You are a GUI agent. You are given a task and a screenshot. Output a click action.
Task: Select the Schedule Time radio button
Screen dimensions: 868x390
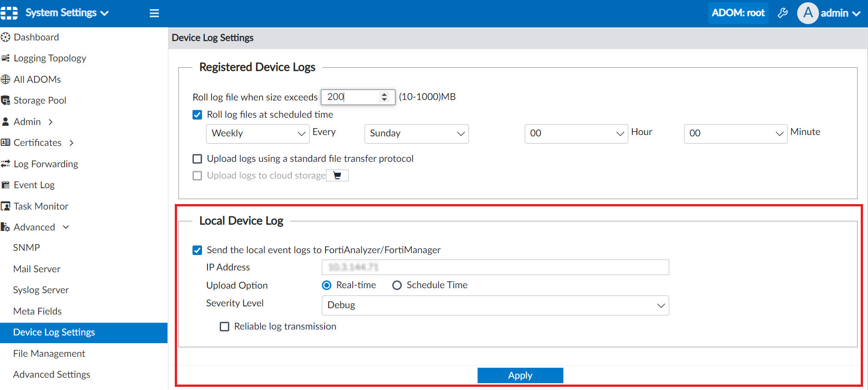tap(397, 285)
